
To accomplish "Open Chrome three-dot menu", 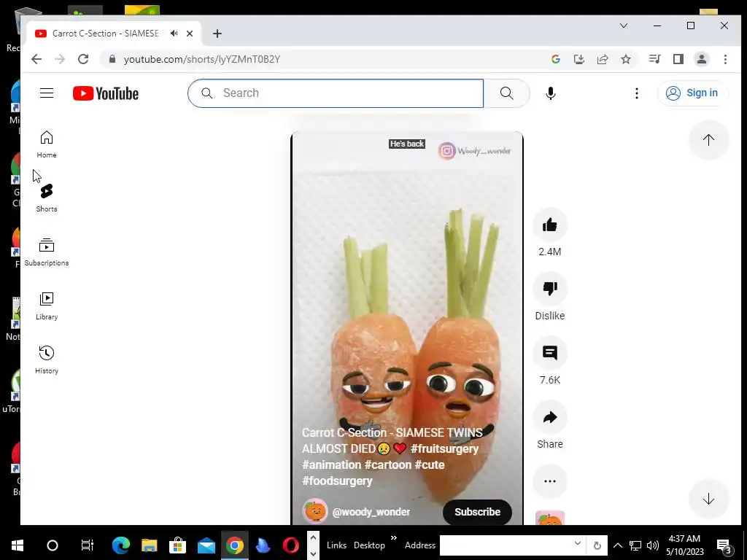I will click(725, 59).
